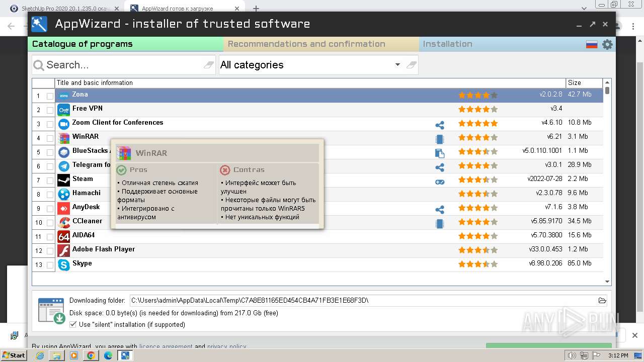The width and height of the screenshot is (644, 362).
Task: Browse for downloading folder
Action: pos(602,301)
